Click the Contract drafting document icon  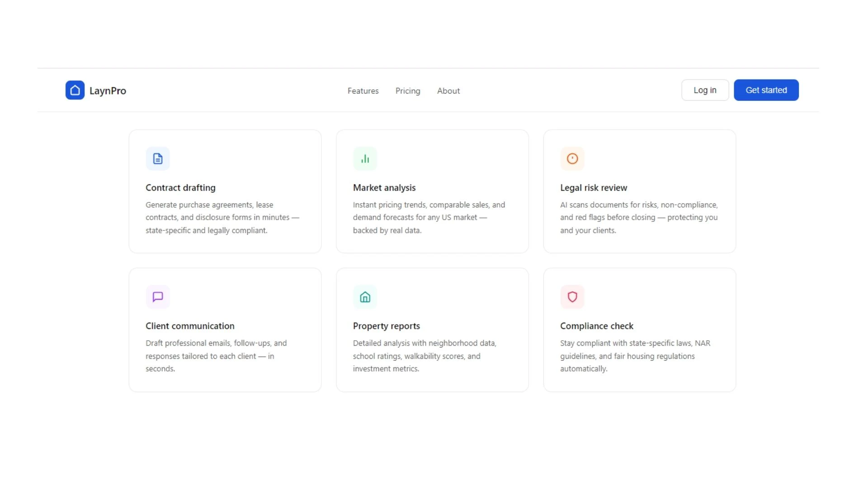(158, 159)
